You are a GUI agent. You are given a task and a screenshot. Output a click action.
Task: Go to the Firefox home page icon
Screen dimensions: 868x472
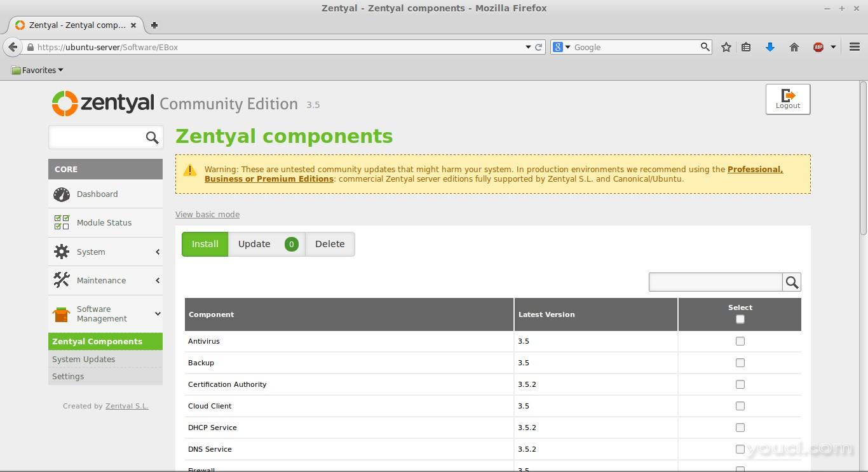pyautogui.click(x=794, y=47)
